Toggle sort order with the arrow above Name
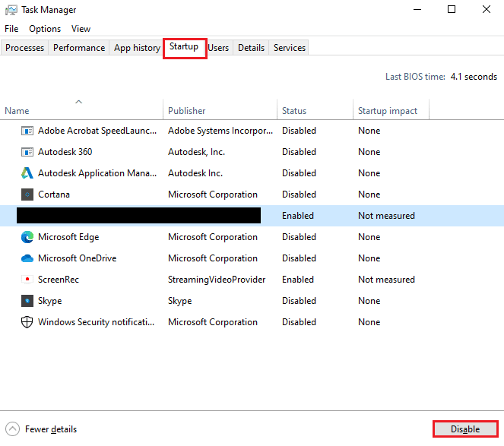Viewport: 504px width, 446px height. (x=79, y=102)
